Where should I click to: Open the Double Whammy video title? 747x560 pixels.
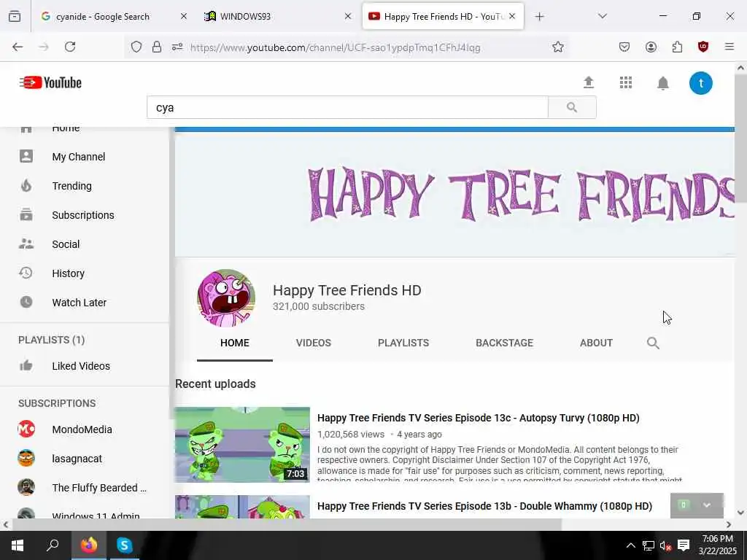(484, 506)
